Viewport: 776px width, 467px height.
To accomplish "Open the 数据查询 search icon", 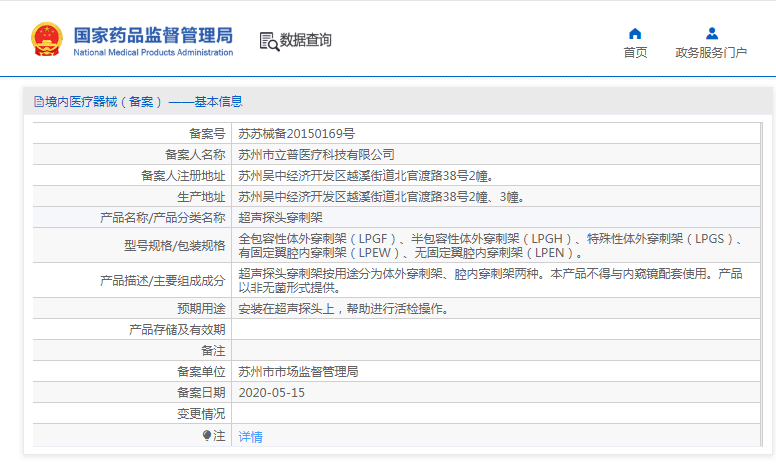I will 269,42.
